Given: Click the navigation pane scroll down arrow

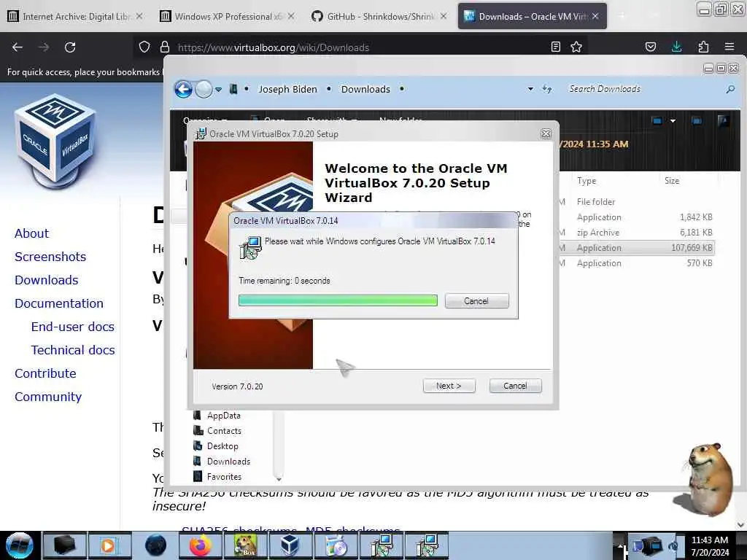Looking at the screenshot, I should pos(279,478).
